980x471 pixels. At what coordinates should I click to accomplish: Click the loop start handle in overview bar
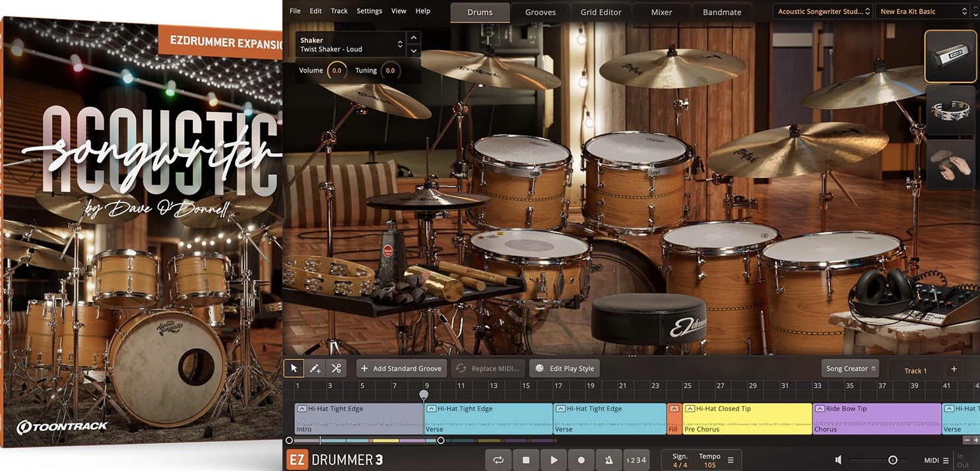click(289, 441)
